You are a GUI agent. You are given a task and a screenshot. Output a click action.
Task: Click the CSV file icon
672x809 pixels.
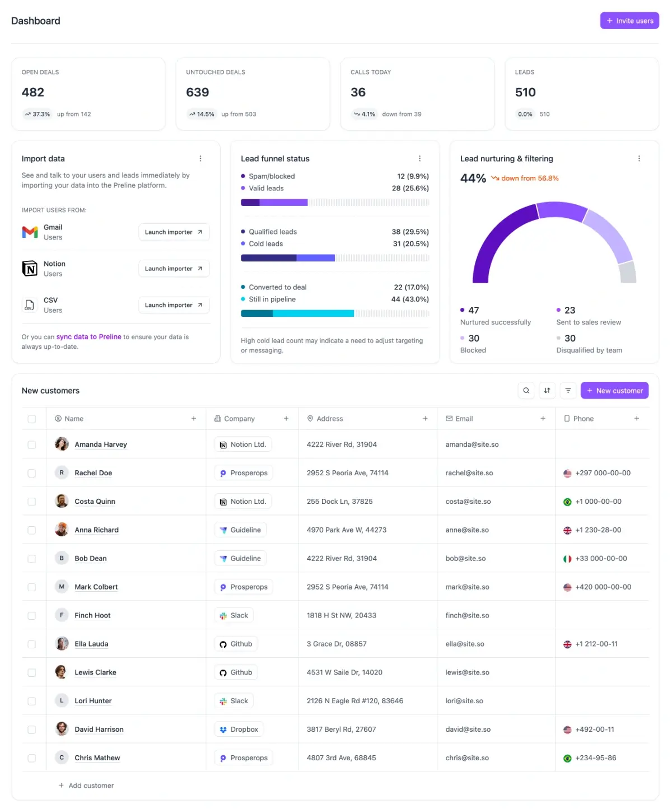[x=30, y=305]
